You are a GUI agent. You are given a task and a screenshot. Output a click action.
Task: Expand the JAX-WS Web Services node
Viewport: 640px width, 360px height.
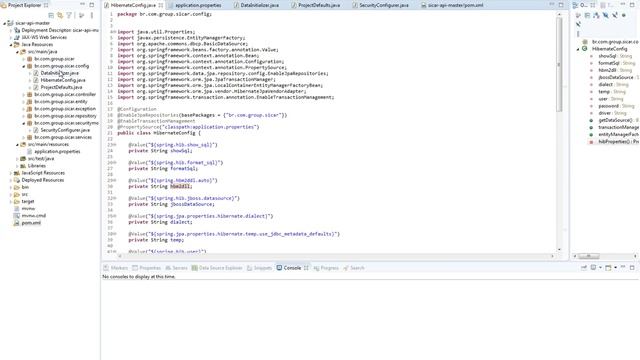(x=11, y=37)
